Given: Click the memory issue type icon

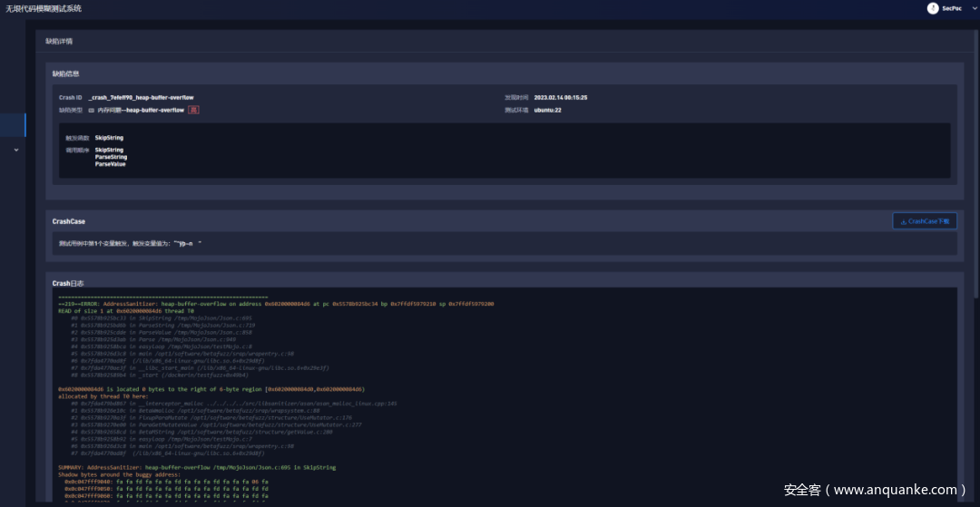Looking at the screenshot, I should [91, 110].
